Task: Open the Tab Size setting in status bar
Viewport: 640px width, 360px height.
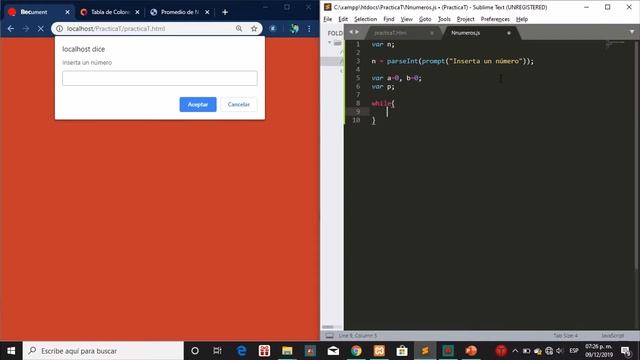Action: pyautogui.click(x=565, y=336)
